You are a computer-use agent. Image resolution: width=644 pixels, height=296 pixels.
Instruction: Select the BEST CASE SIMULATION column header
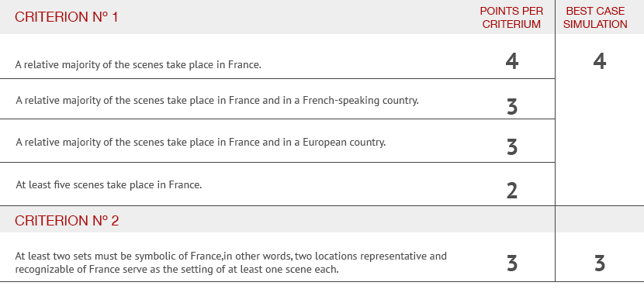pyautogui.click(x=595, y=17)
